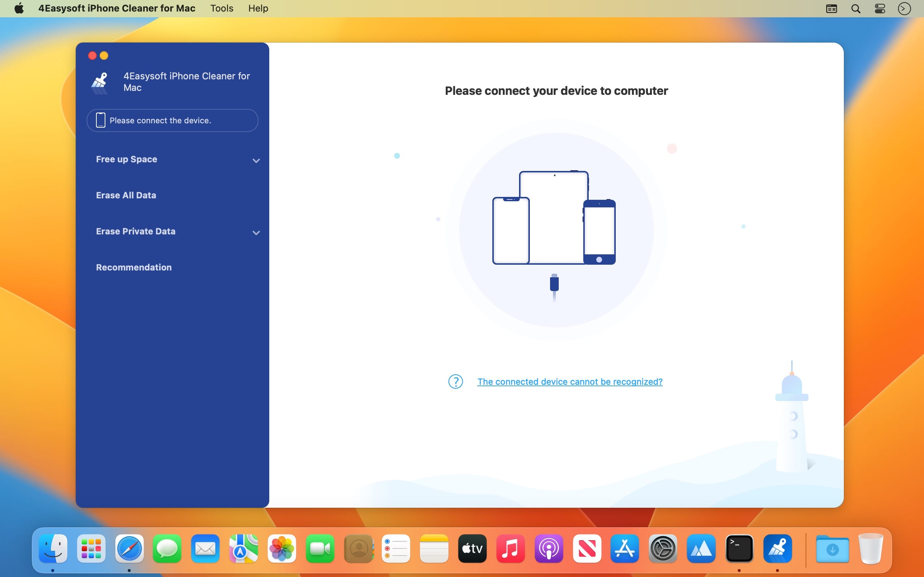Image resolution: width=924 pixels, height=577 pixels.
Task: Open the Downloads folder in Dock
Action: (832, 549)
